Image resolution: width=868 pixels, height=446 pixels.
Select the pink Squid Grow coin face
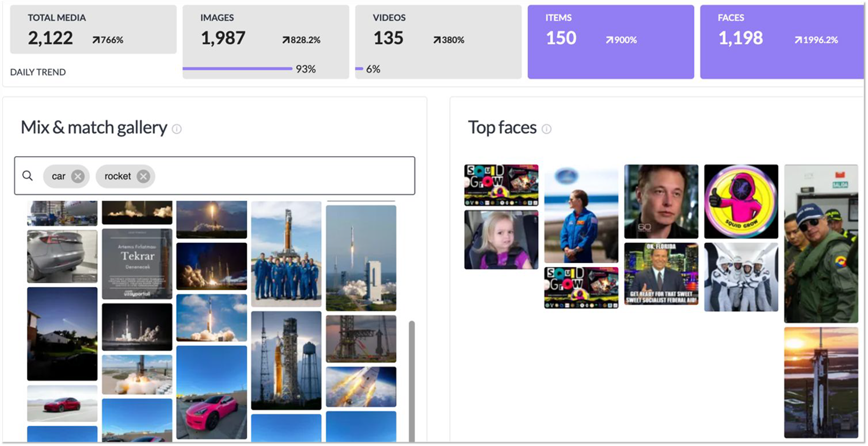click(x=741, y=201)
